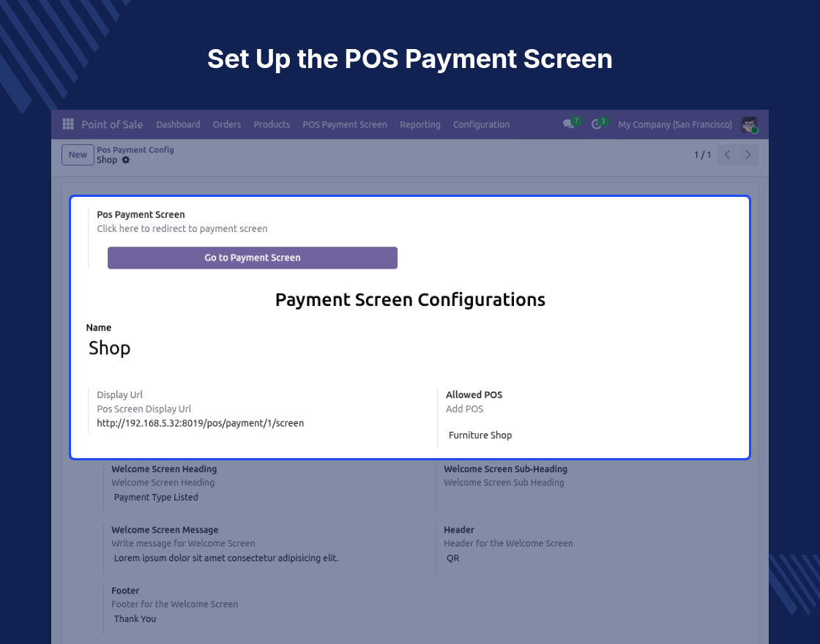Click 'Click here to redirect to payment screen' text
The width and height of the screenshot is (820, 644).
182,228
